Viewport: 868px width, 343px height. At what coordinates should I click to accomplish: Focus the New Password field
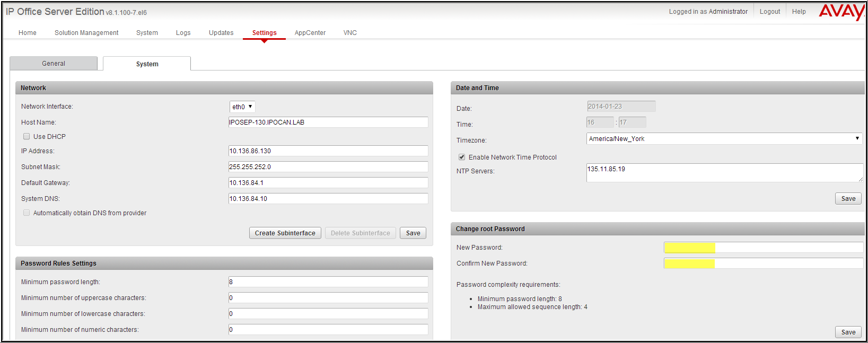763,247
